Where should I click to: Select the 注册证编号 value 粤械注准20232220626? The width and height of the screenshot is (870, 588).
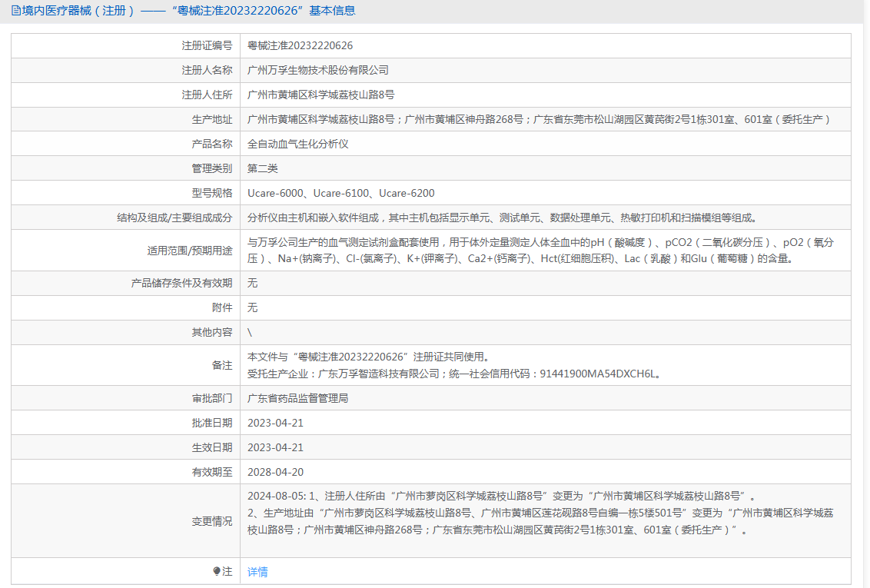coord(300,45)
